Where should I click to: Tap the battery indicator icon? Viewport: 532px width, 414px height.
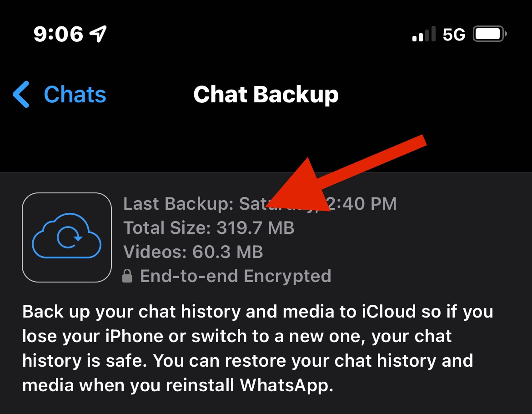[x=490, y=34]
